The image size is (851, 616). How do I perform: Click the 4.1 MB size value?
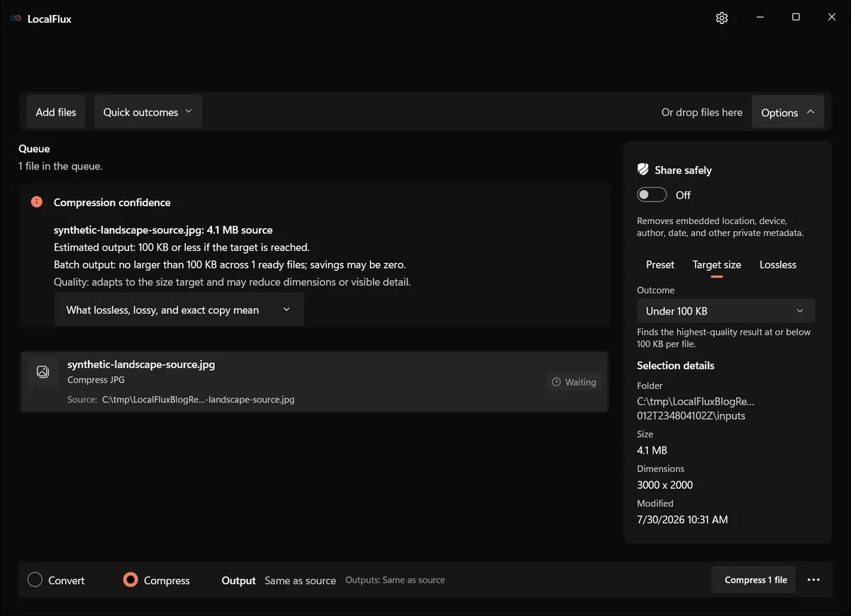click(x=652, y=450)
